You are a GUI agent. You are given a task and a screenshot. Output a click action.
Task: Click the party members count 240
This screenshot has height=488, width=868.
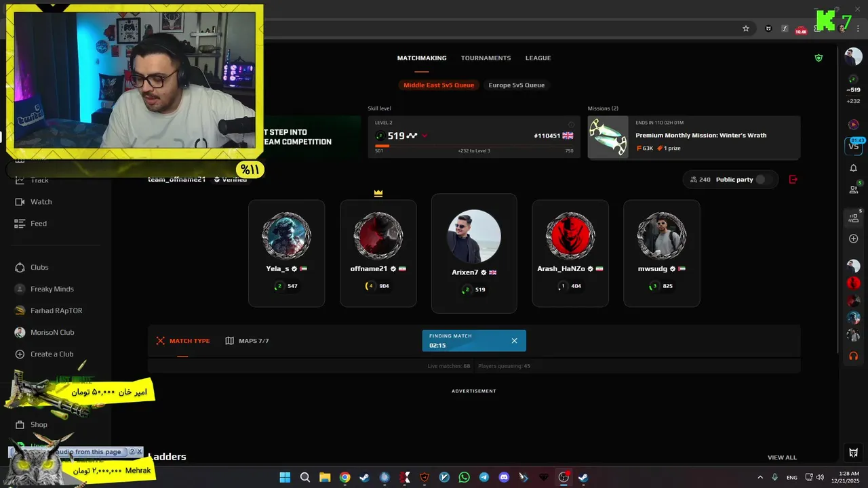[701, 180]
